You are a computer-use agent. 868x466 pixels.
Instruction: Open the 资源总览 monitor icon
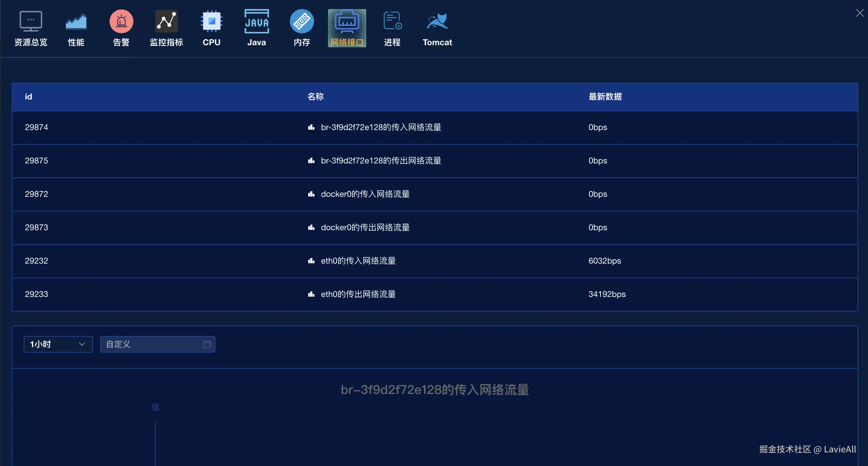point(31,22)
